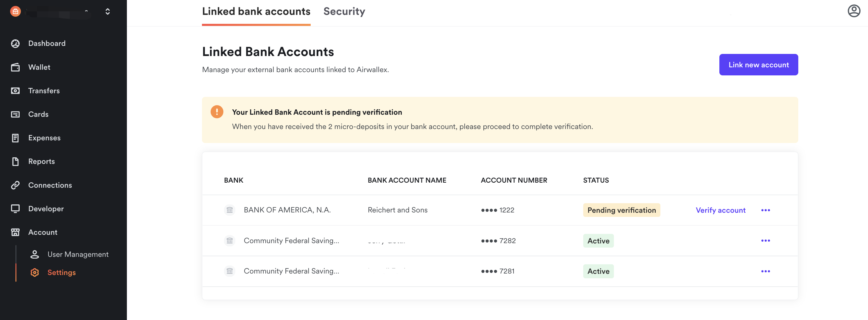The image size is (868, 320).
Task: Click the Transfers cash icon
Action: coord(15,91)
